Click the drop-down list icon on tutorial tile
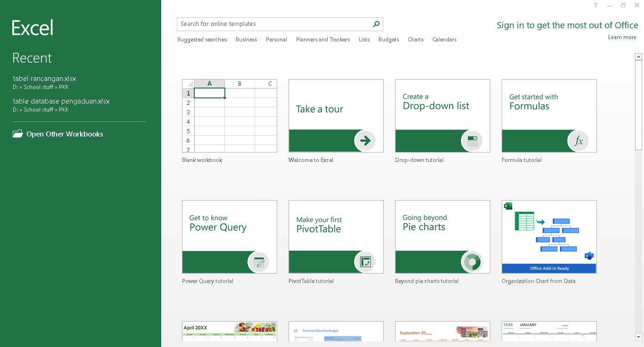The height and width of the screenshot is (347, 644). (x=471, y=140)
